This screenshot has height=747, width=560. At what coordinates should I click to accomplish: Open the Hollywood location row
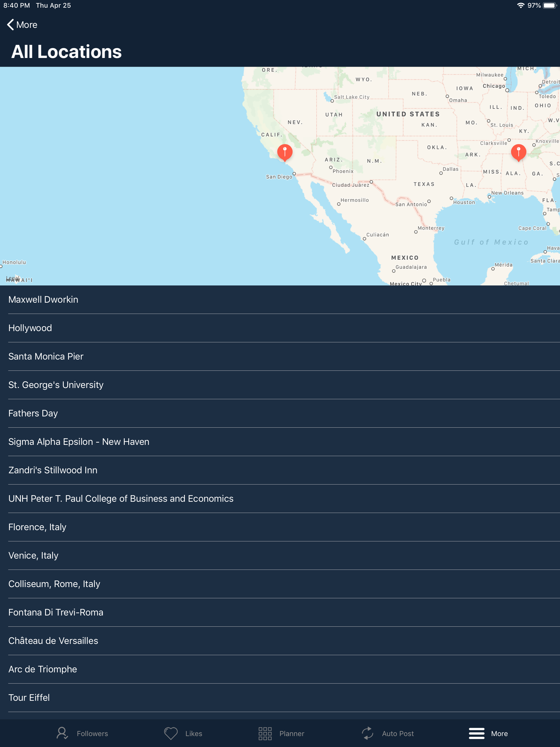[30, 328]
